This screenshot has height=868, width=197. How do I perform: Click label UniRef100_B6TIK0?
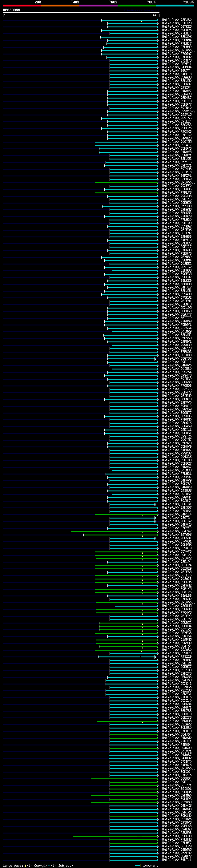[176, 630]
